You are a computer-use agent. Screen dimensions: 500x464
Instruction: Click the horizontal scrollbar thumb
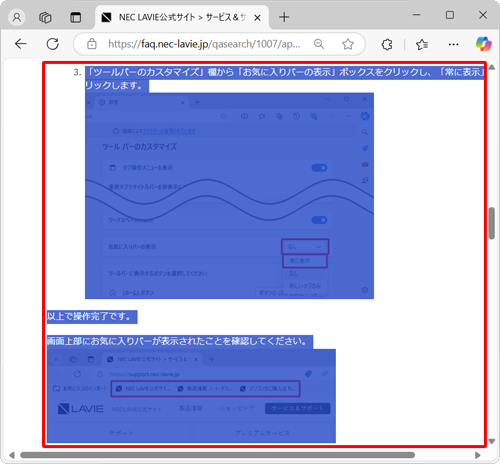pos(217,455)
